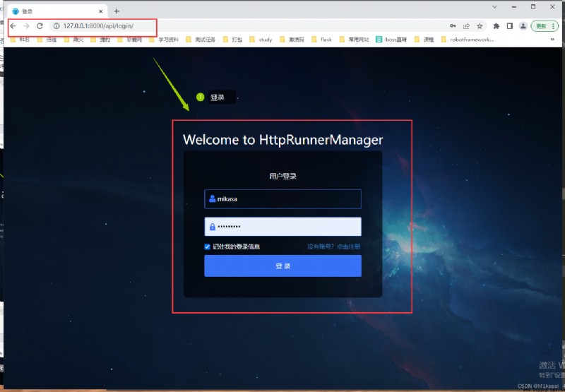
Task: Click the 没有账号？点击注册 register link
Action: coord(333,247)
